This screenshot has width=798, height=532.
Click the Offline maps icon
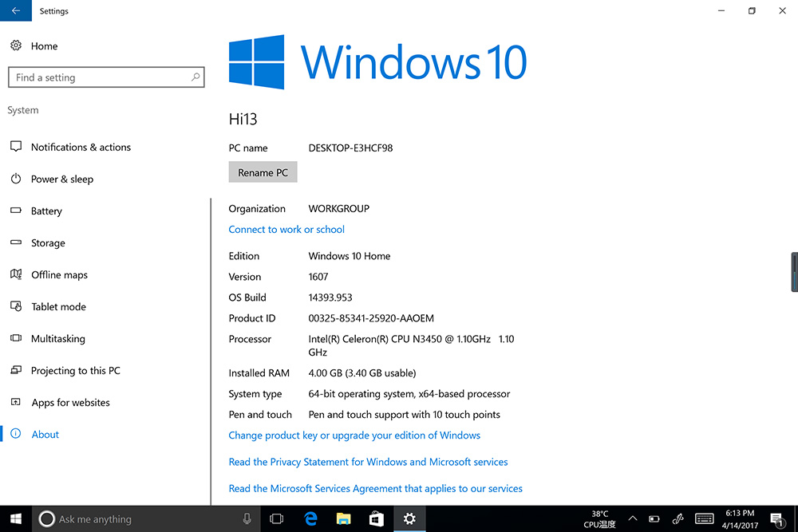click(16, 274)
